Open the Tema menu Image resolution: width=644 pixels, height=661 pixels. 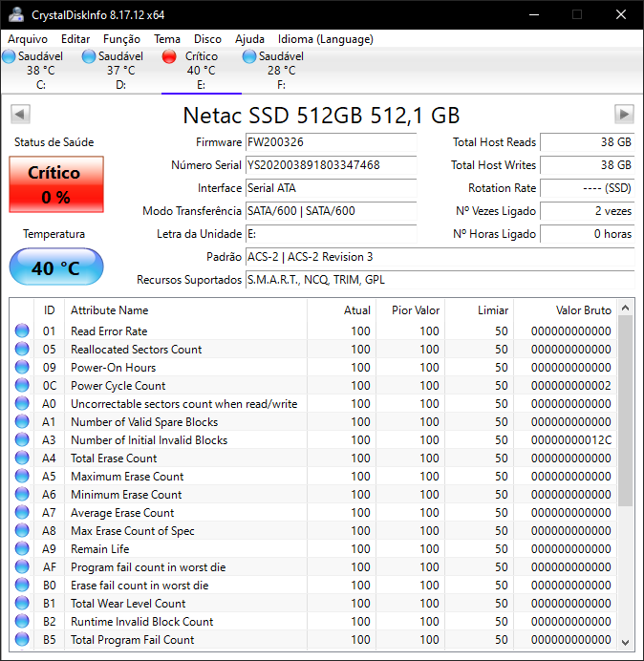point(167,39)
